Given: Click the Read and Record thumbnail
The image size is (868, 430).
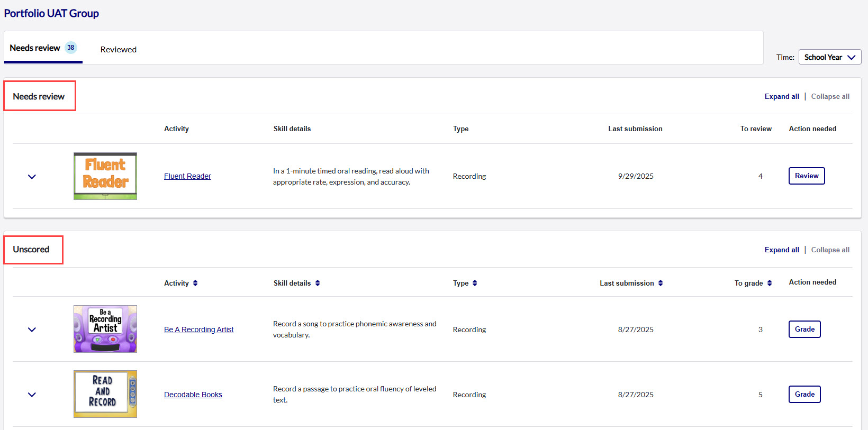Looking at the screenshot, I should [x=105, y=394].
